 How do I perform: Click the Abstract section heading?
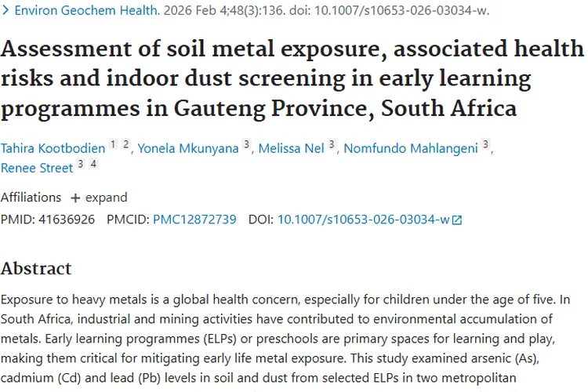[36, 268]
